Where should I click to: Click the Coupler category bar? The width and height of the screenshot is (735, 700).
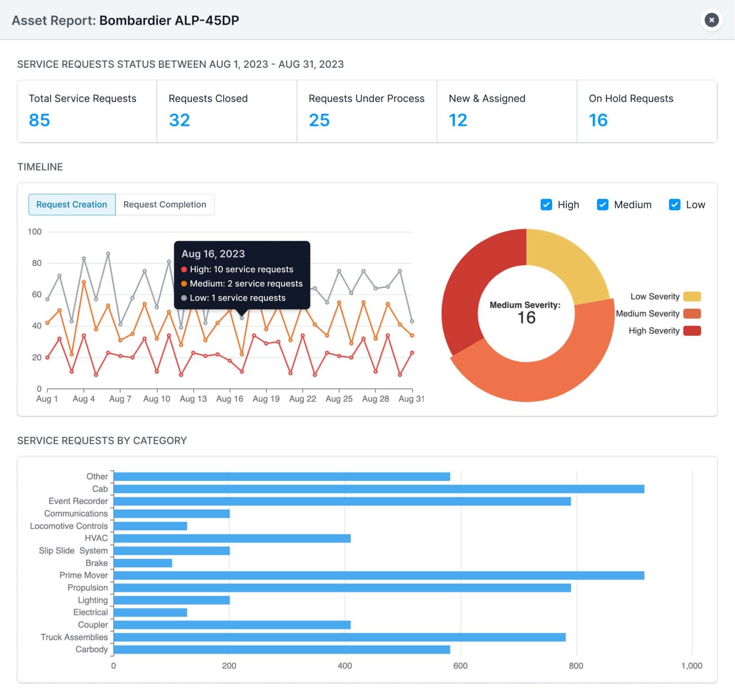click(x=232, y=625)
